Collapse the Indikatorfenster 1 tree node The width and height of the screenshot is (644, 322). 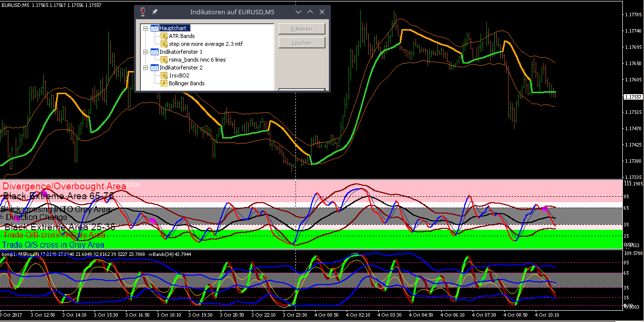pyautogui.click(x=145, y=52)
